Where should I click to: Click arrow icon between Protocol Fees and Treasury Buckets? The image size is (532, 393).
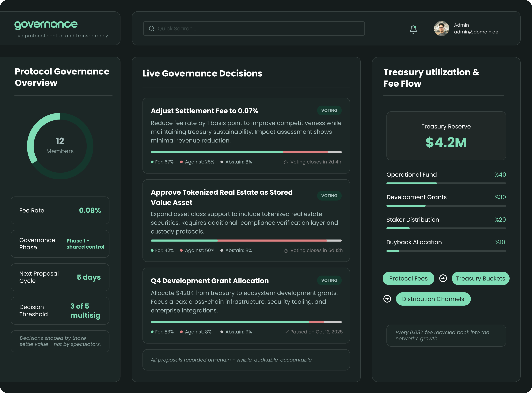coord(443,278)
